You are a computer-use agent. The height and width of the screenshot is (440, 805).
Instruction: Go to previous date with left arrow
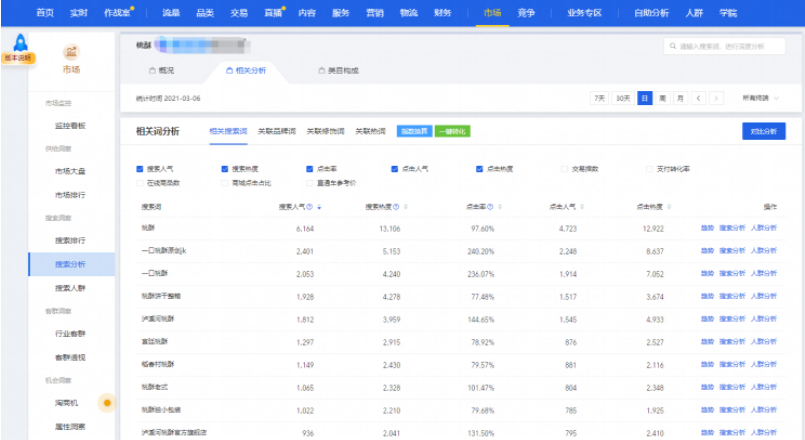pos(698,98)
